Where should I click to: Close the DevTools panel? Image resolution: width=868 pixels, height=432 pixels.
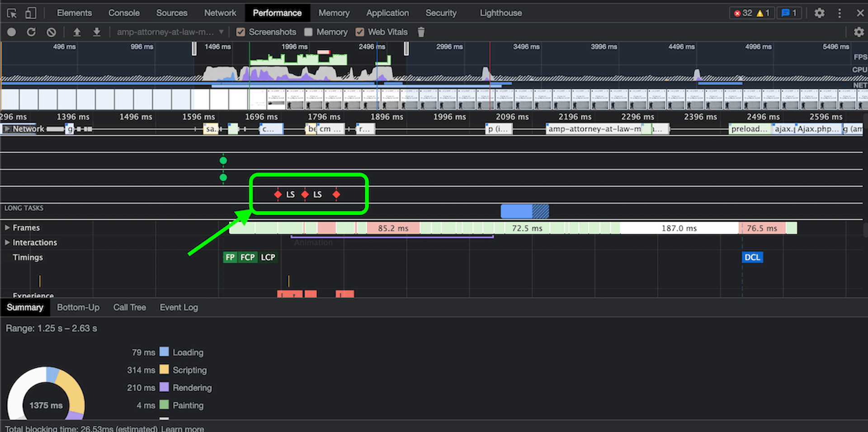(x=860, y=13)
